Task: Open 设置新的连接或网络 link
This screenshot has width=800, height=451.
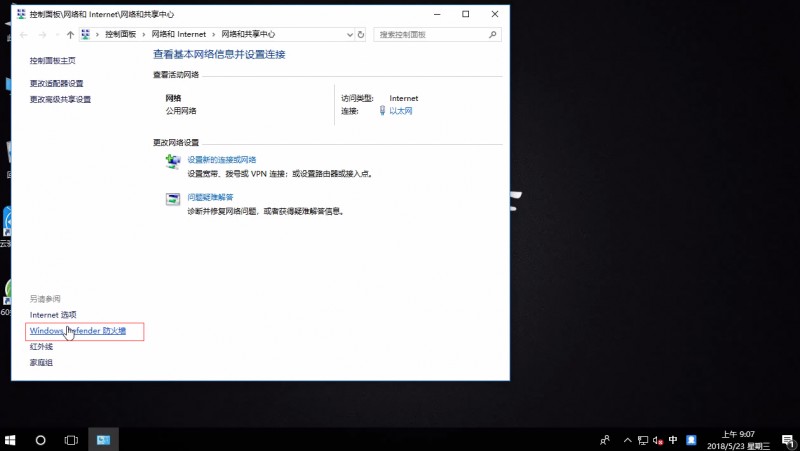Action: tap(221, 160)
